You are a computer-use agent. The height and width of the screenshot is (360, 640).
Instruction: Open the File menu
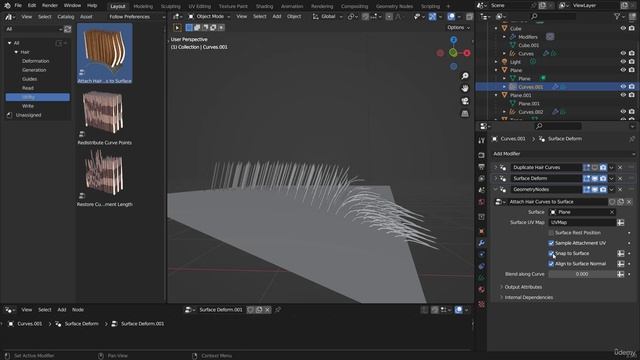click(18, 6)
